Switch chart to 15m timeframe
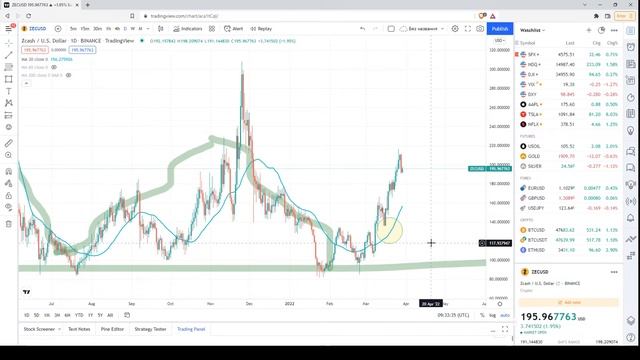 [84, 29]
